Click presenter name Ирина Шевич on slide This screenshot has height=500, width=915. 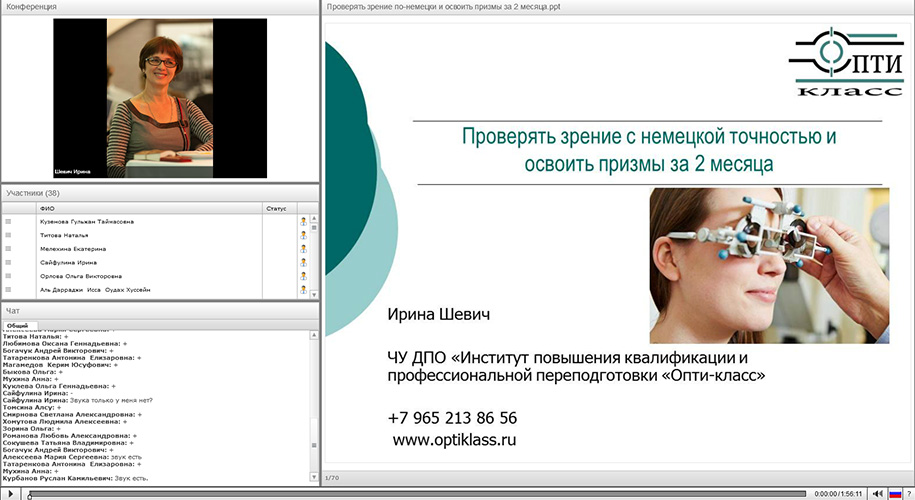tap(439, 314)
